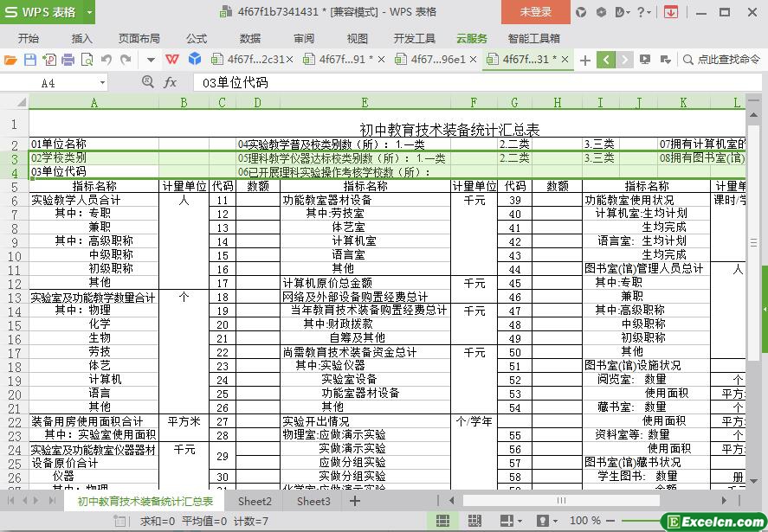Select cell 01单位名称
The height and width of the screenshot is (532, 768).
pyautogui.click(x=94, y=144)
